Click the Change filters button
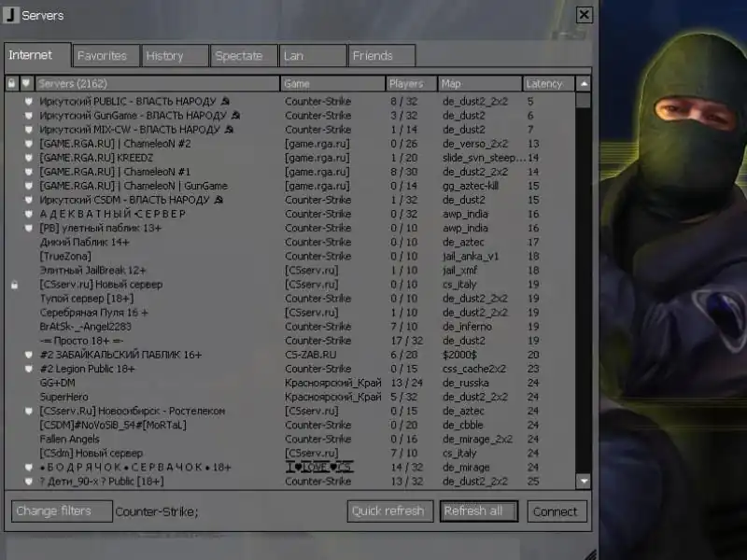Viewport: 747px width, 560px height. point(62,511)
